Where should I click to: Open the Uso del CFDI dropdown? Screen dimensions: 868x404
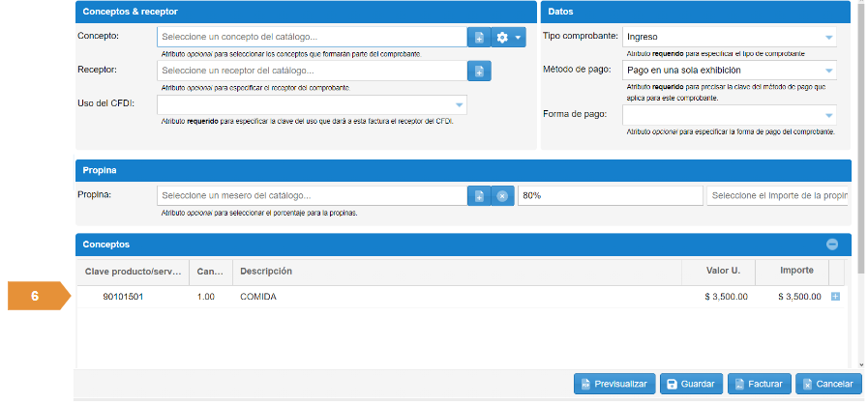(x=459, y=104)
